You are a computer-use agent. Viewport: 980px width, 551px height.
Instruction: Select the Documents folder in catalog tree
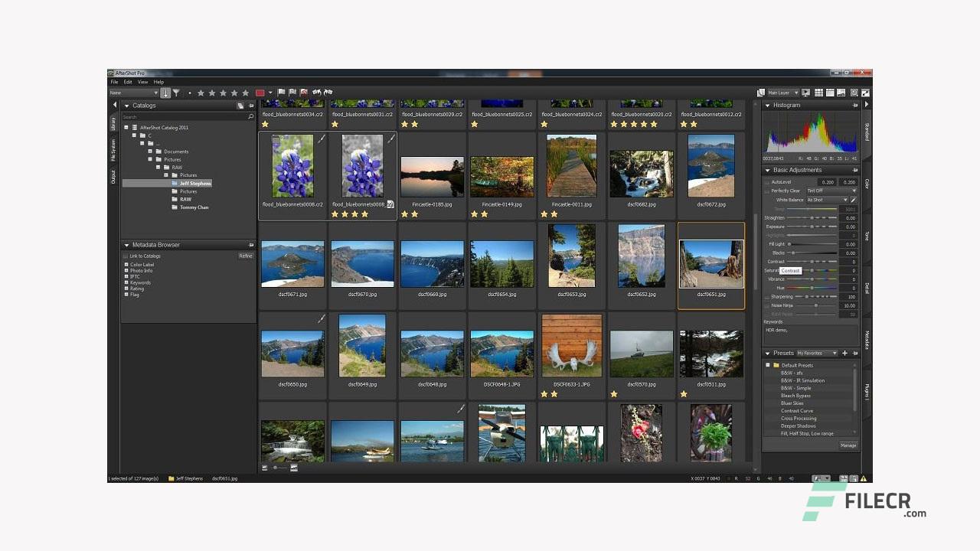tap(176, 152)
